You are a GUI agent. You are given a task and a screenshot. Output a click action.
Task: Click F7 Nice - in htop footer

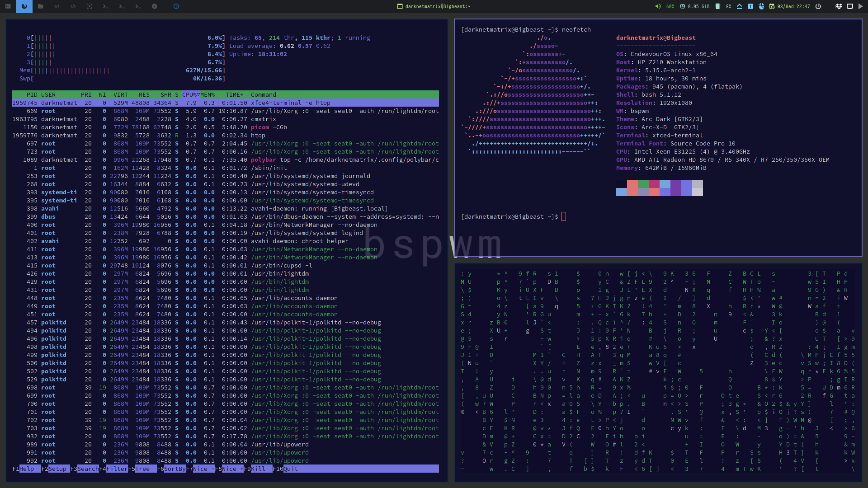200,469
